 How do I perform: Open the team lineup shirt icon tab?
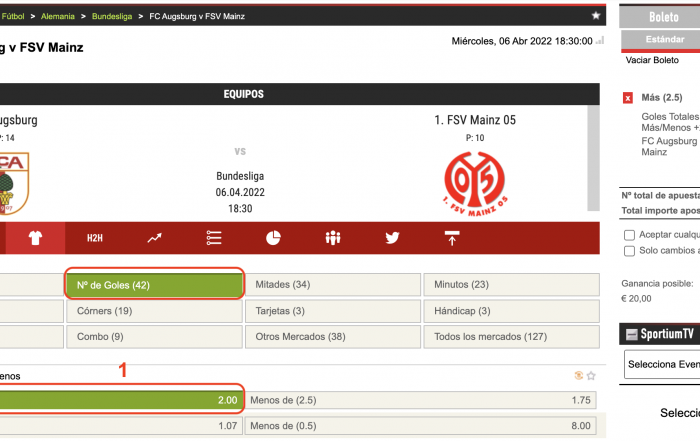pos(35,238)
